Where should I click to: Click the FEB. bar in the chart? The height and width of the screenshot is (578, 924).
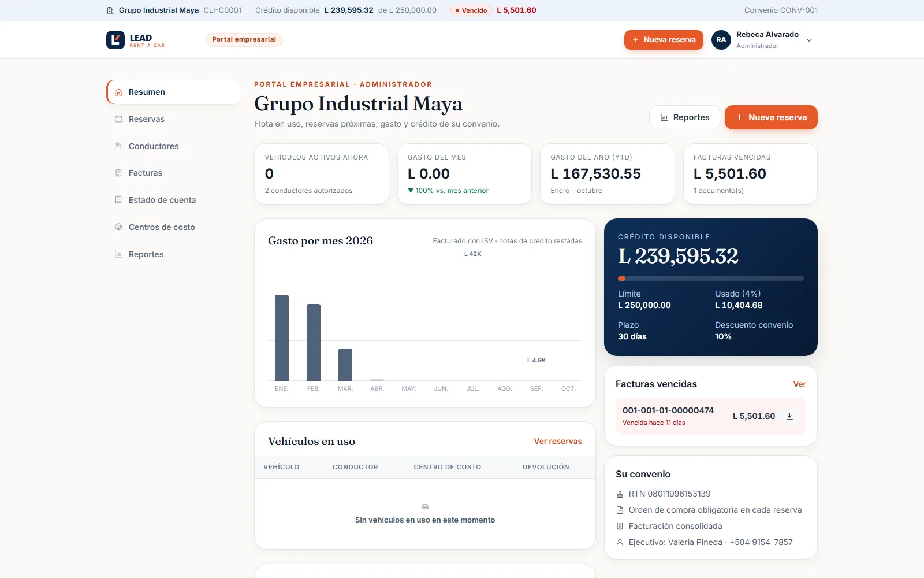[314, 342]
